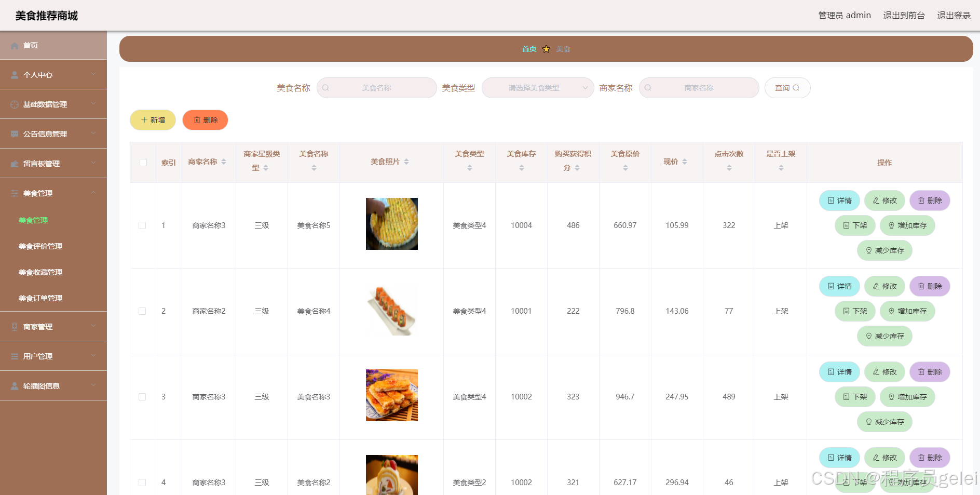Click 减少库存 for 美食名称3 row
The image size is (980, 495).
tap(884, 422)
